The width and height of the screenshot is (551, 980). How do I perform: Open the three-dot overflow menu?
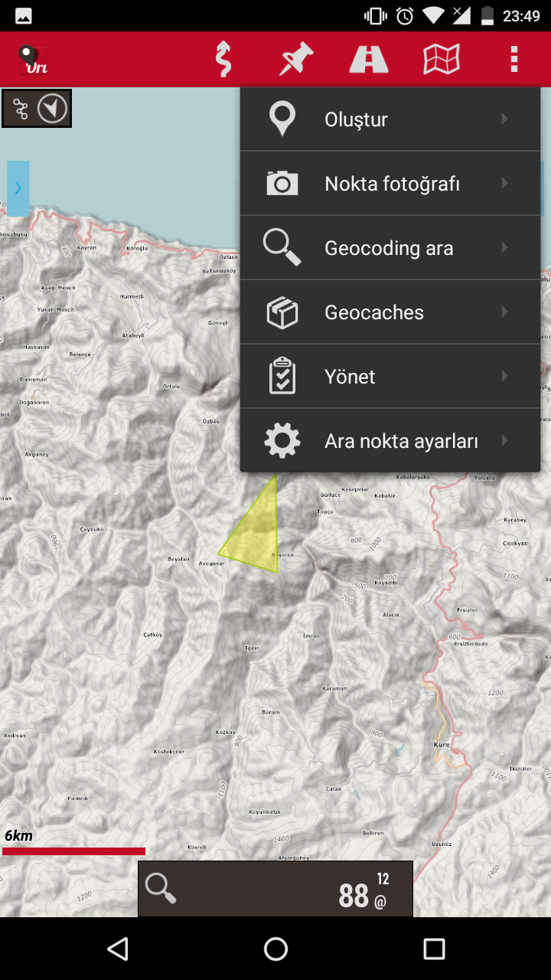click(514, 59)
